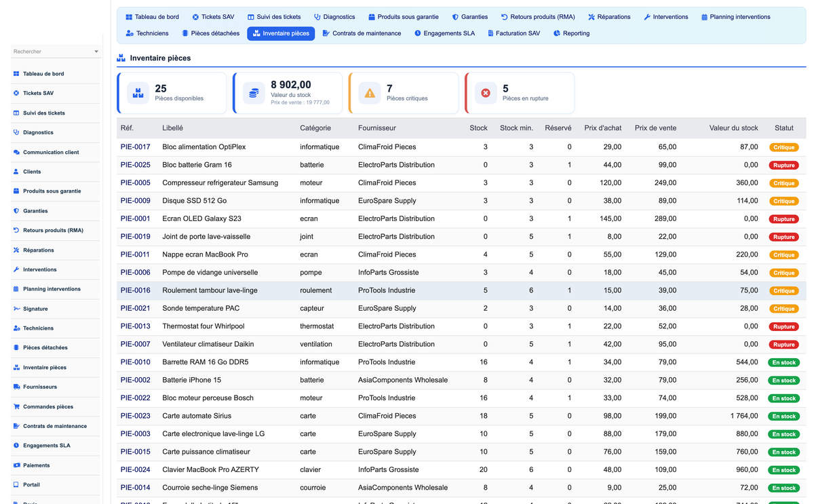The height and width of the screenshot is (504, 814).
Task: Click the Prix de vente 19 777,00 text
Action: click(300, 102)
